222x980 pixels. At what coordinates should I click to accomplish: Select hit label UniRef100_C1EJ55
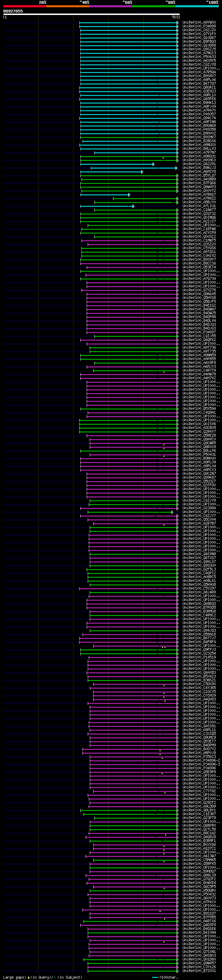[199, 336]
